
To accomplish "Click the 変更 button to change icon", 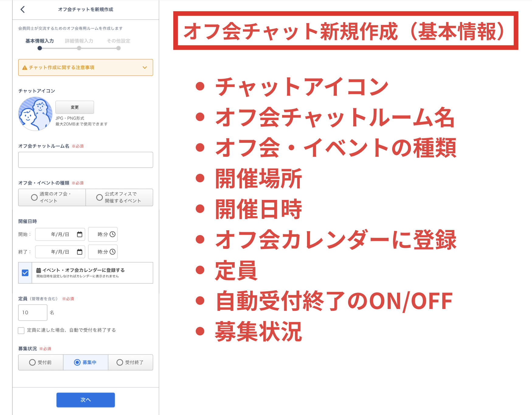I will click(x=75, y=107).
